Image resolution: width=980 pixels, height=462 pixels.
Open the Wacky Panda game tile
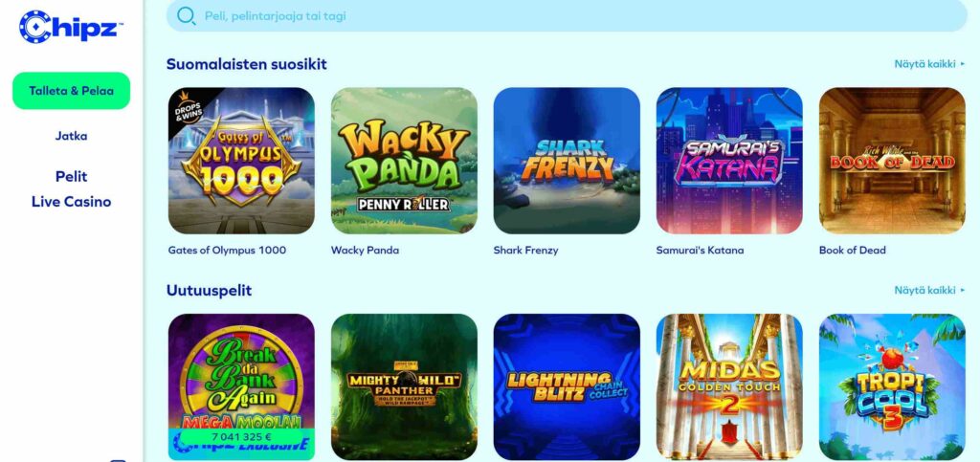pos(404,161)
